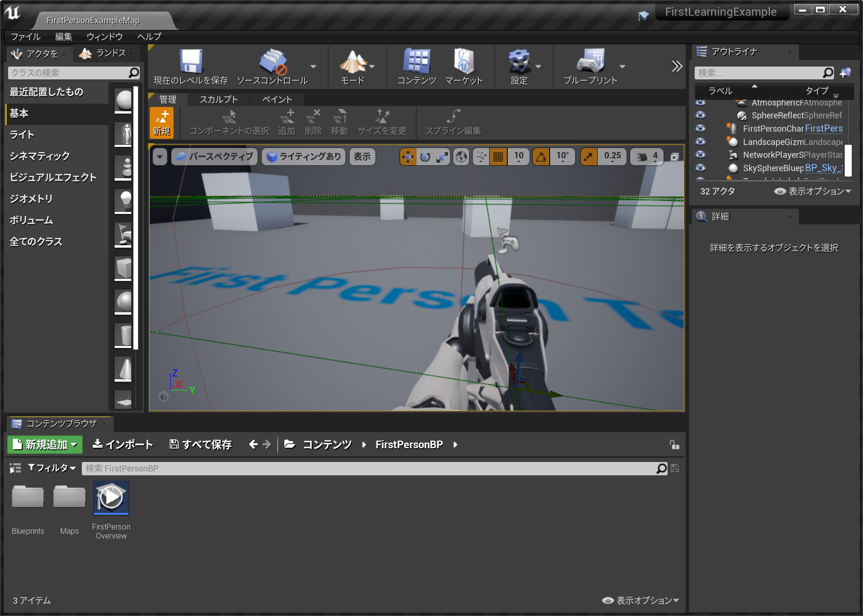Select the cube placement icon

(124, 268)
